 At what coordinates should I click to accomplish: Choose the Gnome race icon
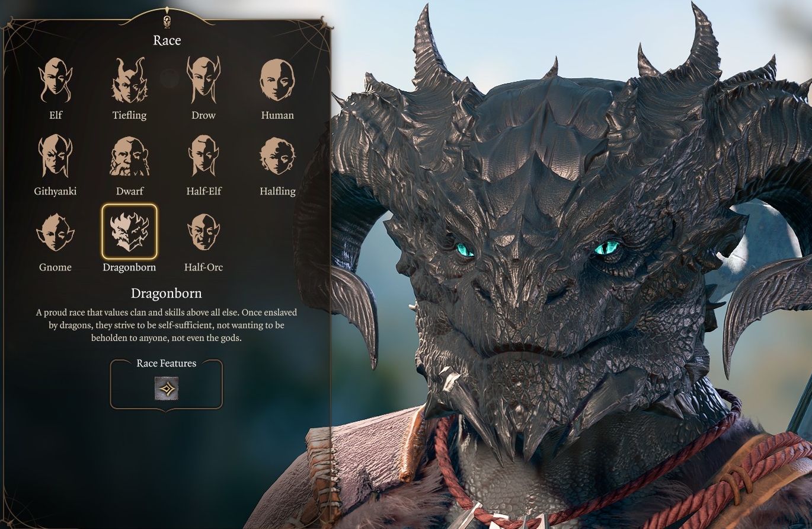pos(55,232)
